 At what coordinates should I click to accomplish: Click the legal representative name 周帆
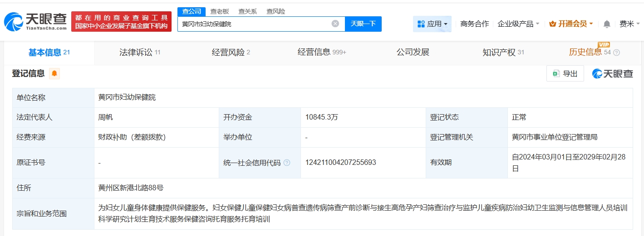[106, 117]
